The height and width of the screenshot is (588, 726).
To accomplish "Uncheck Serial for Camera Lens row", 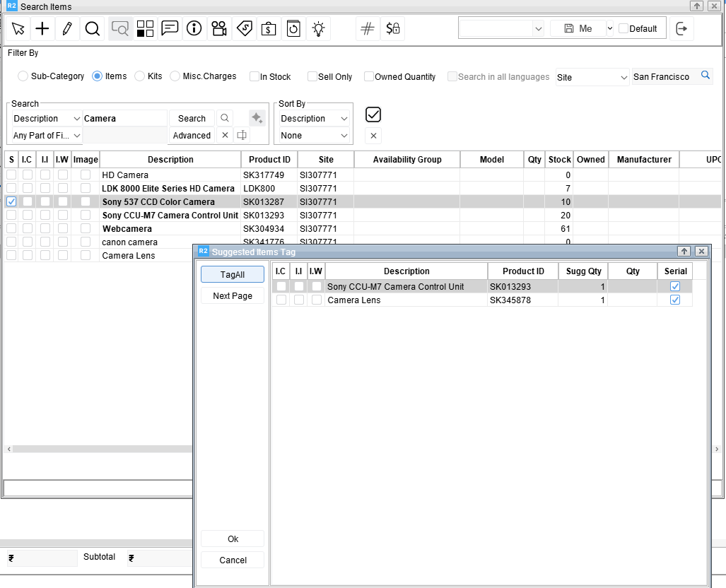I will pyautogui.click(x=675, y=300).
